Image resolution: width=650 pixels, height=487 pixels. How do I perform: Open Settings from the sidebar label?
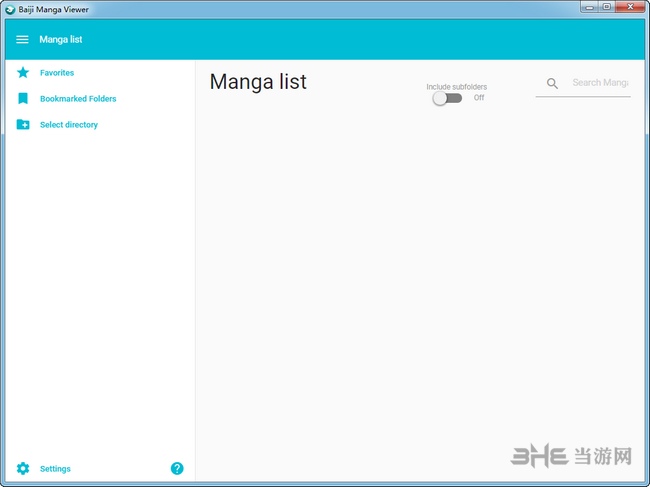point(55,469)
